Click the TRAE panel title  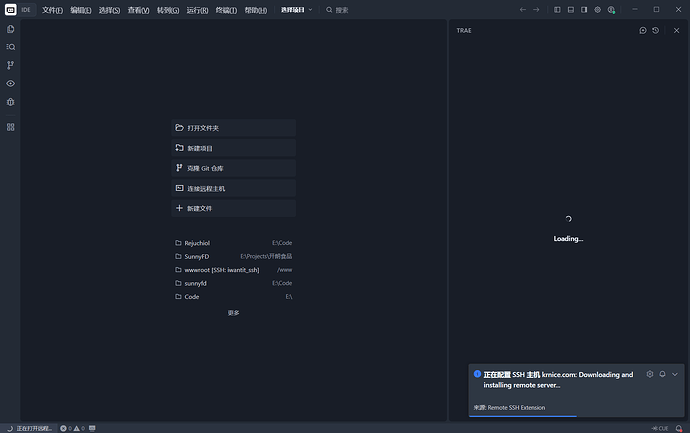click(464, 30)
